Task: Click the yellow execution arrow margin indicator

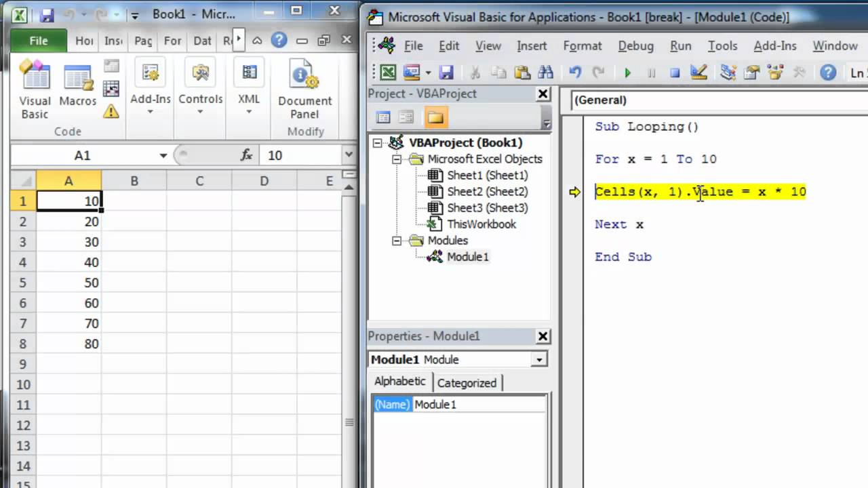Action: [574, 192]
